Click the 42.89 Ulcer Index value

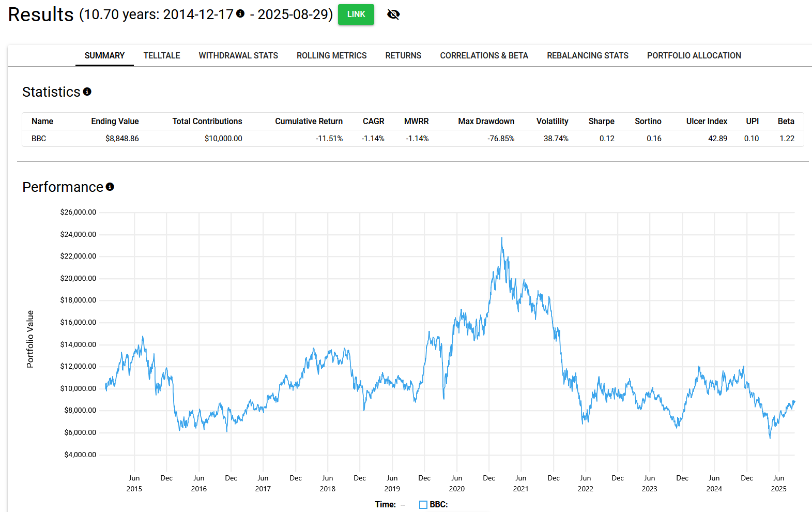click(717, 139)
